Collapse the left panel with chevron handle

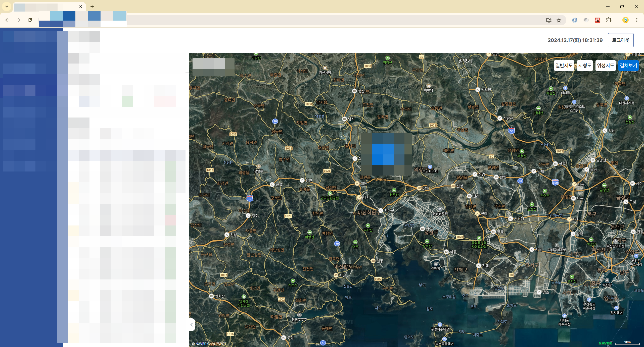click(192, 325)
